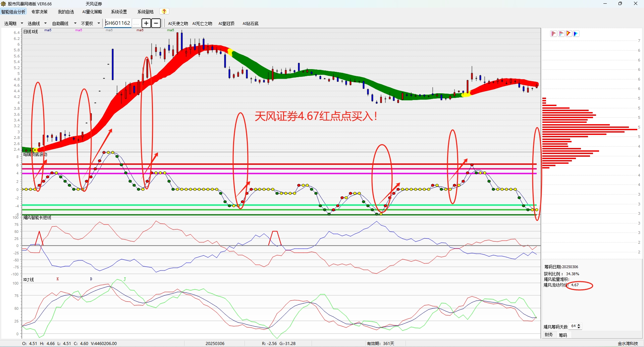Click the plus zoom-in button
This screenshot has width=644, height=347.
[146, 23]
